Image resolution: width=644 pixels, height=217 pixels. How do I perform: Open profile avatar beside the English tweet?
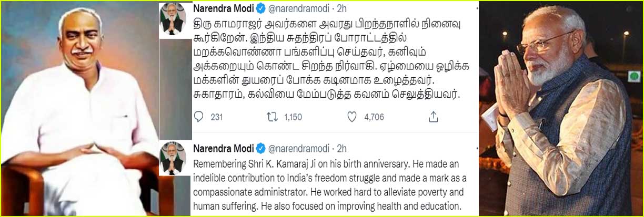pyautogui.click(x=173, y=158)
